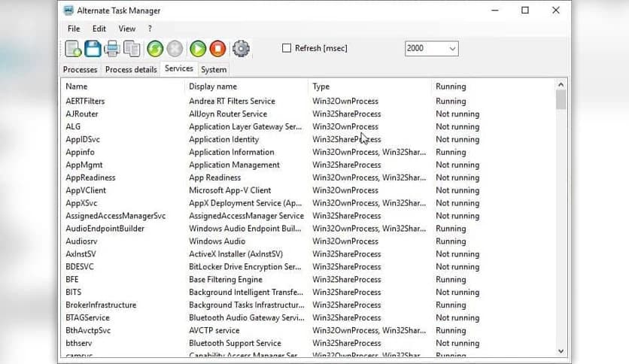
Task: Click the ActiveX Installer (AxInstSV) text
Action: click(x=236, y=254)
